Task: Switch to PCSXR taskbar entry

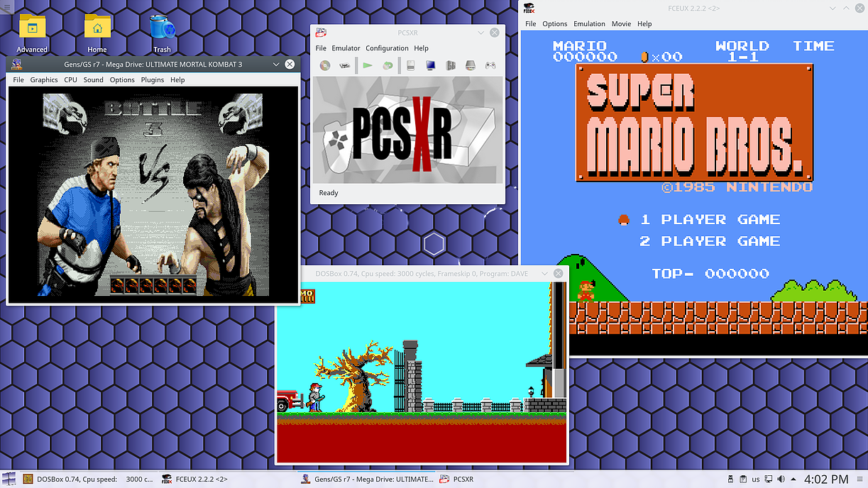Action: (504, 479)
